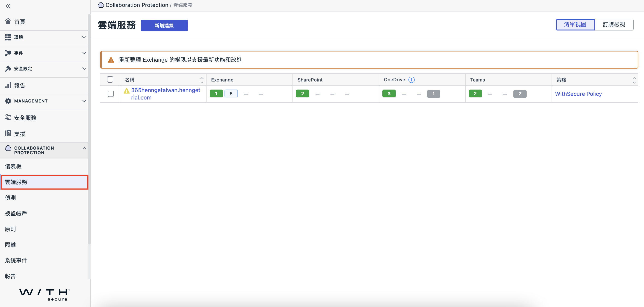Click Collaboration Protection breadcrumb link

tap(137, 5)
